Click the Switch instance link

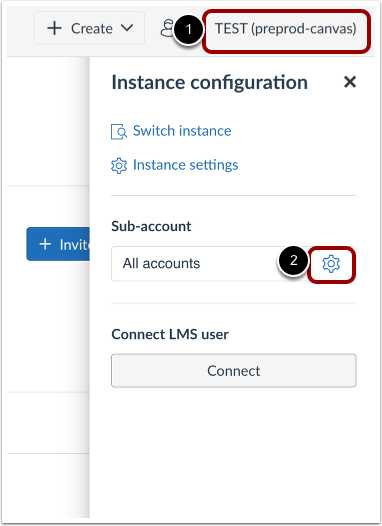pyautogui.click(x=182, y=131)
